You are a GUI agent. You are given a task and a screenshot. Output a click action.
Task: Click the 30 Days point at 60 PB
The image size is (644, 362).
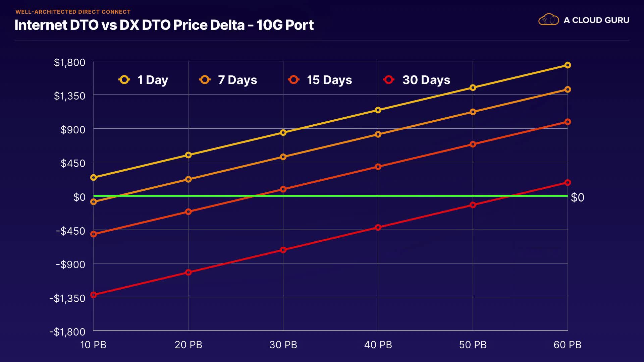[568, 182]
